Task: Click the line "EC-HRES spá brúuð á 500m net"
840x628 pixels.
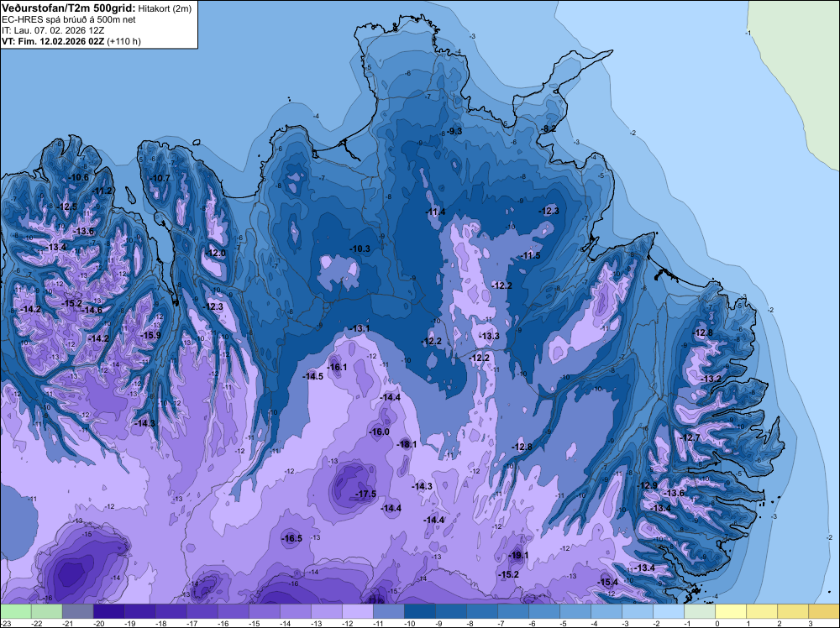Action: point(69,19)
